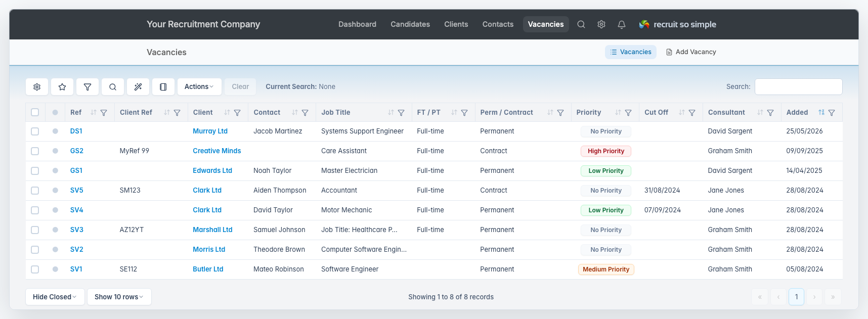Screen dimensions: 868x319
Task: Sort by Client Ref column
Action: (x=167, y=113)
